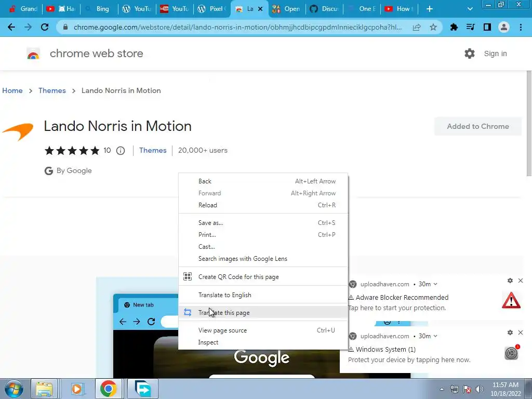The height and width of the screenshot is (399, 532).
Task: Select Back in context menu
Action: click(x=263, y=181)
